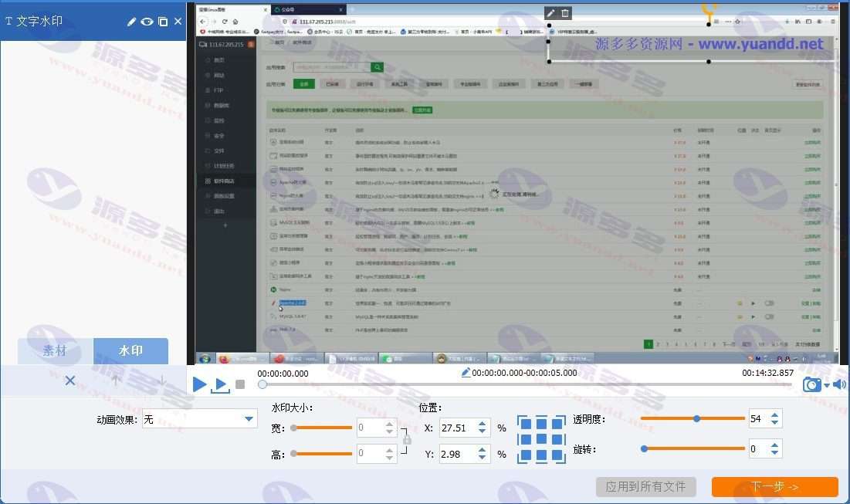Viewport: 850px width, 504px height.
Task: Duplicate the 文字水印 layer with the copy icon
Action: click(163, 22)
